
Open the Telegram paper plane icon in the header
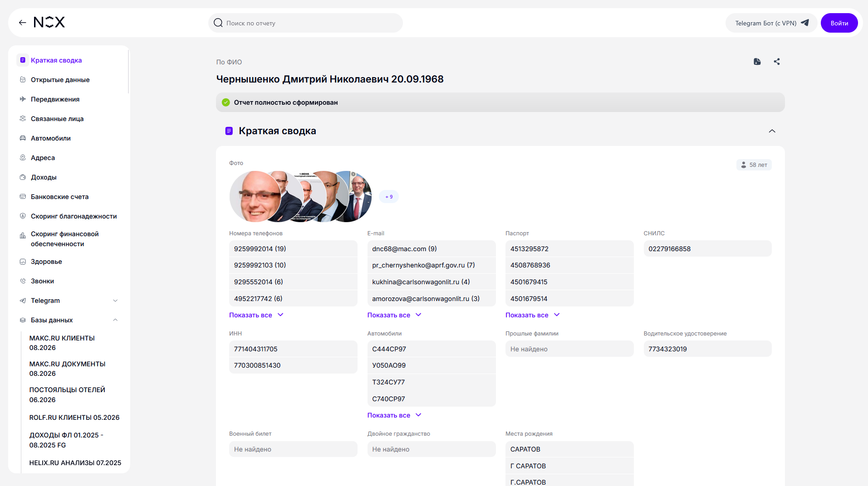coord(805,23)
